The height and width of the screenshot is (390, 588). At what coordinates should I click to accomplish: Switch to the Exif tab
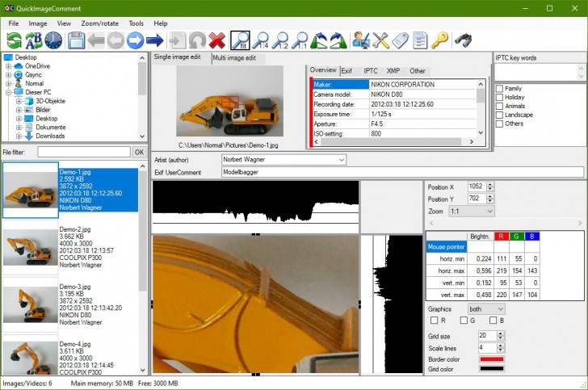tap(346, 71)
